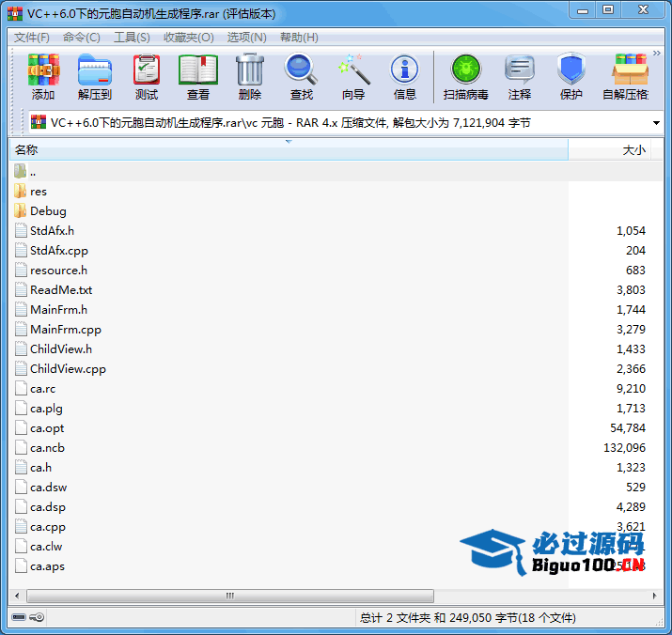Open the Find (查找) magnifier tool
This screenshot has width=672, height=635.
point(302,77)
